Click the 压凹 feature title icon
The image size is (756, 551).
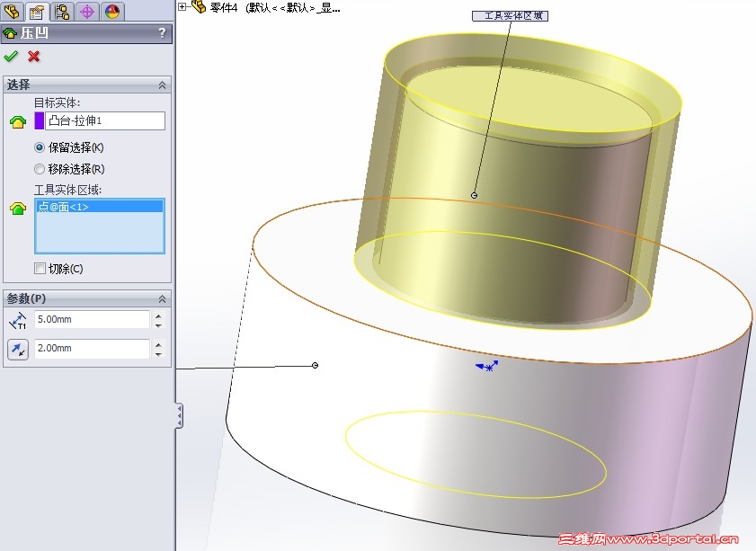(10, 33)
